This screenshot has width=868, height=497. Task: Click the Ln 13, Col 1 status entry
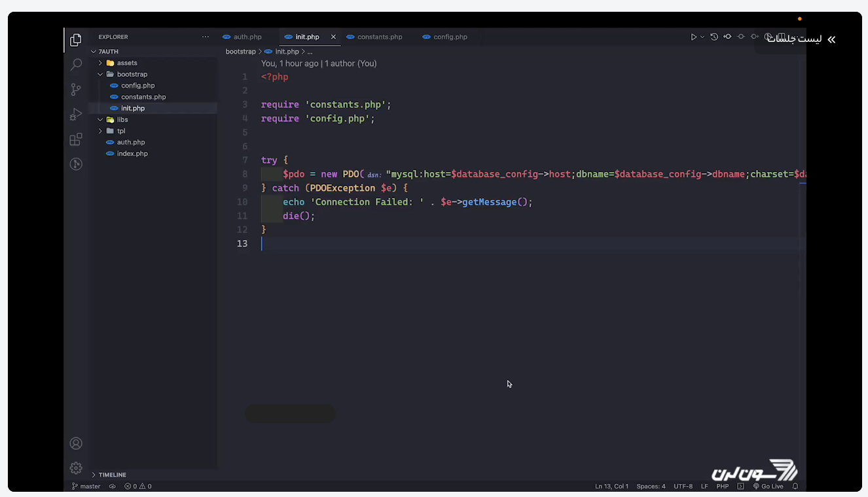click(611, 487)
